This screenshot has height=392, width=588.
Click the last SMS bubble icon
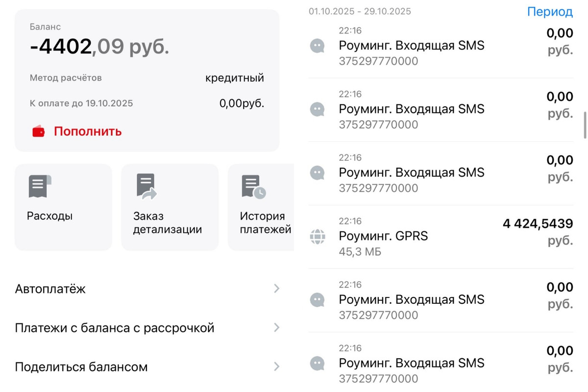[x=318, y=364]
